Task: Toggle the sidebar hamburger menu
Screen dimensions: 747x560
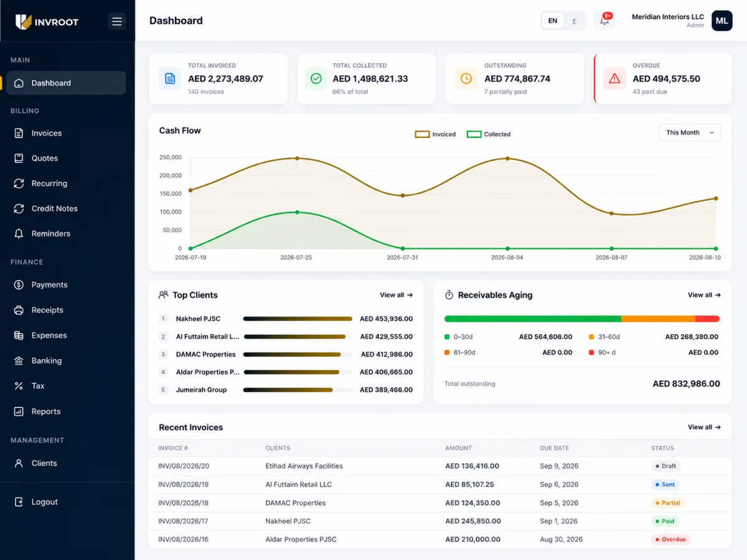Action: [117, 22]
